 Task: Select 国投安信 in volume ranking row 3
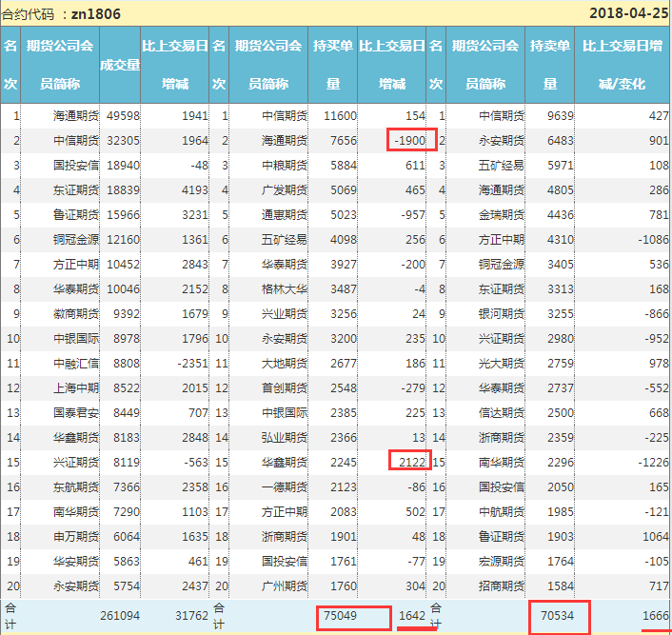coord(76,166)
